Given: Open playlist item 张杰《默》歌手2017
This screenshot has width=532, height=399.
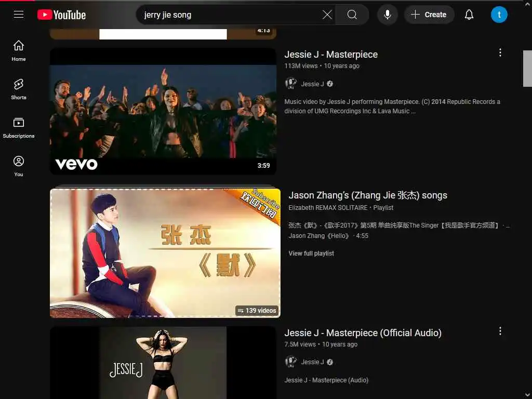Looking at the screenshot, I should click(399, 225).
